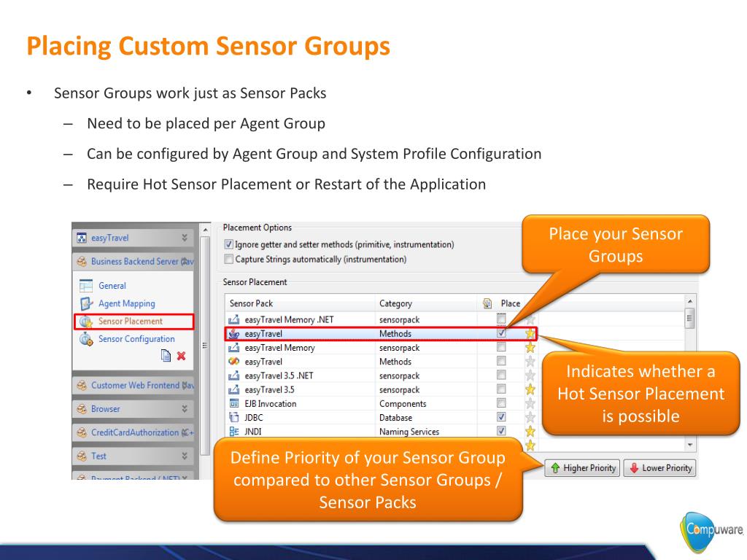This screenshot has height=560, width=747.
Task: Click the sensor table scrollbar thumb
Action: (690, 319)
